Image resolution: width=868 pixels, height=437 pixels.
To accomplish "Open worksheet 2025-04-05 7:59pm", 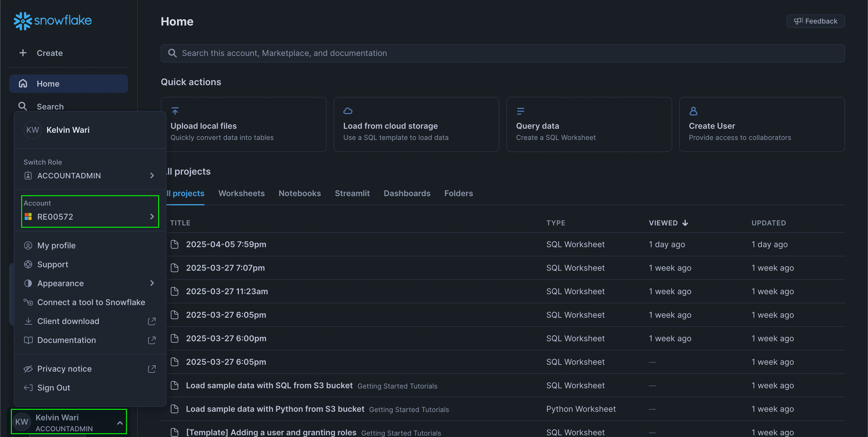I will tap(226, 244).
